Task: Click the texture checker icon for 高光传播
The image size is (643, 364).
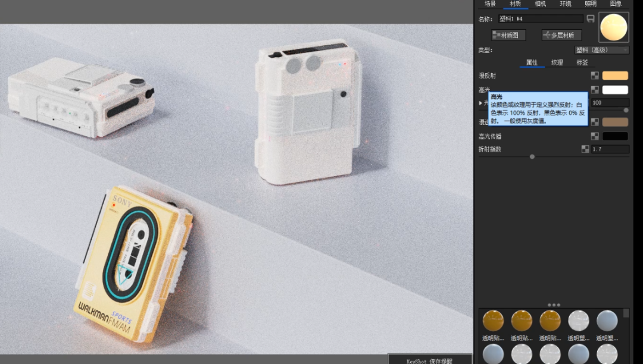Action: point(595,136)
